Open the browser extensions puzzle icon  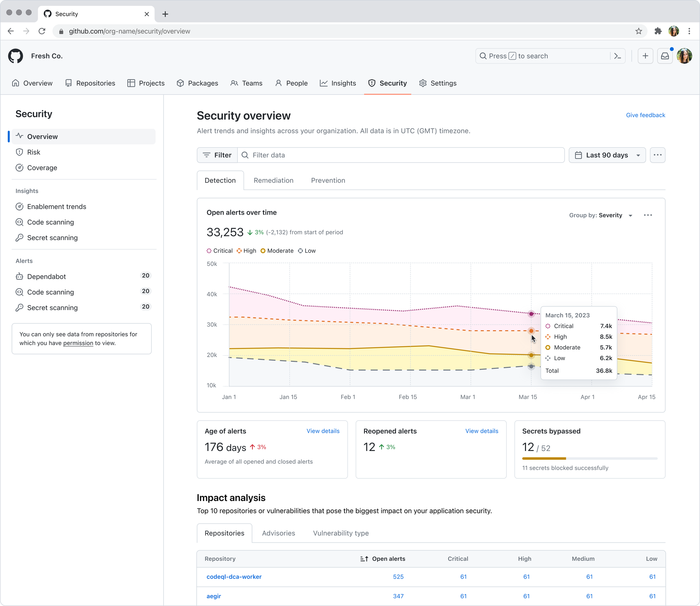click(x=658, y=31)
